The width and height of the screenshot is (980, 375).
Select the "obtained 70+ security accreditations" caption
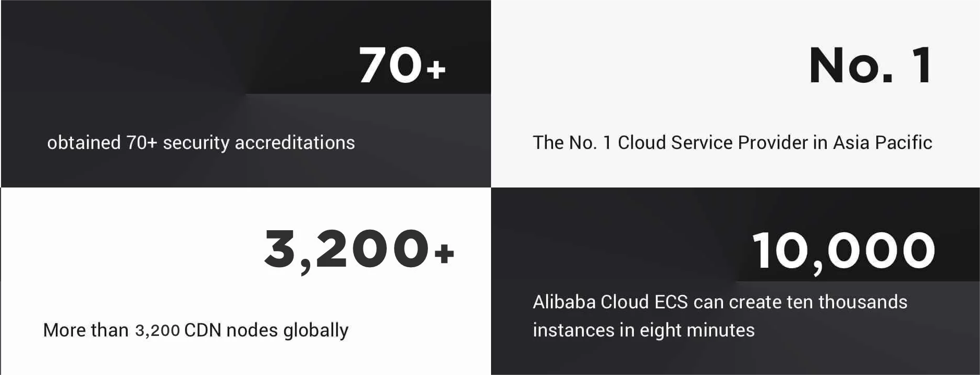tap(201, 143)
